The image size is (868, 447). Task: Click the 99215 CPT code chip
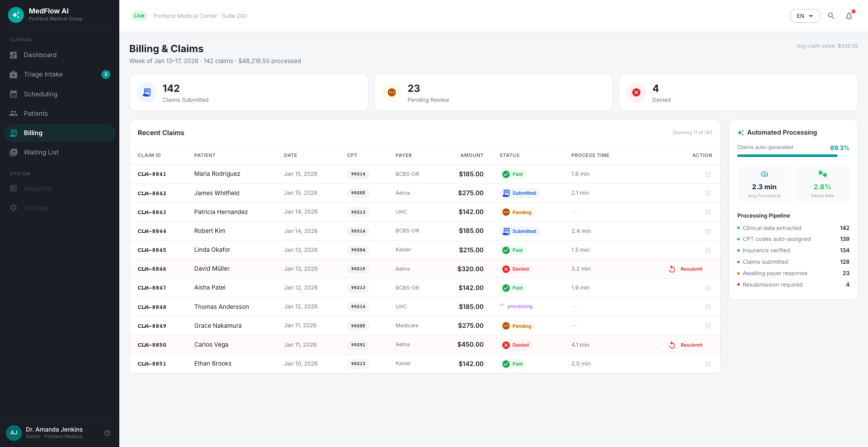click(358, 269)
